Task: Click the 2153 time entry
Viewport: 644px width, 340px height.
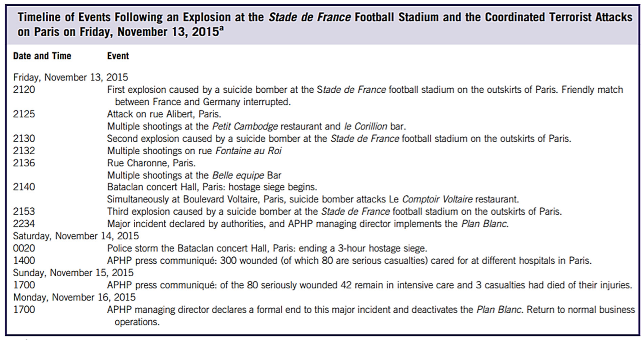Action: pyautogui.click(x=24, y=212)
